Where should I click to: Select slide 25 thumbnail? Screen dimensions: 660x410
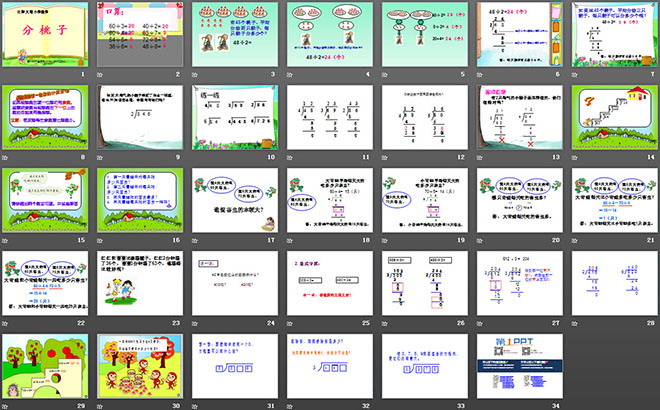tap(330, 283)
